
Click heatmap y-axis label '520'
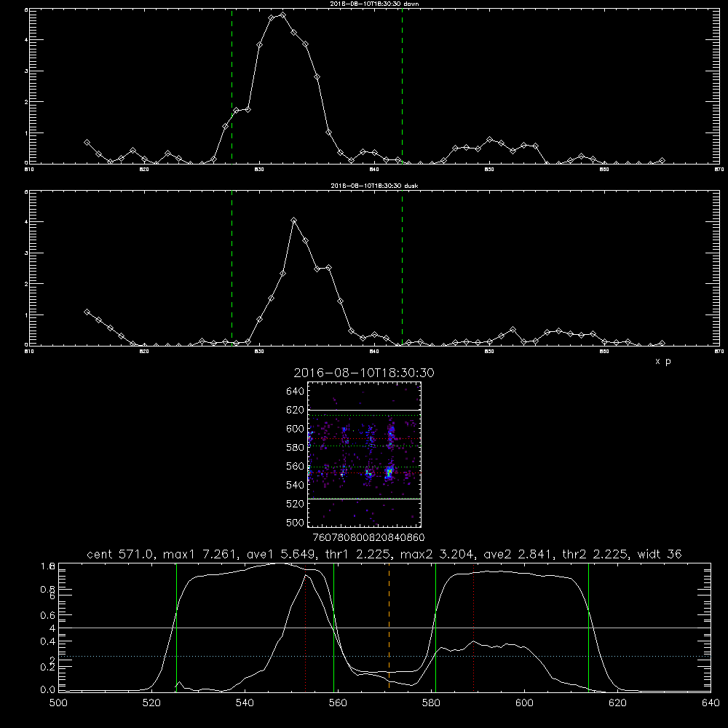click(x=296, y=504)
